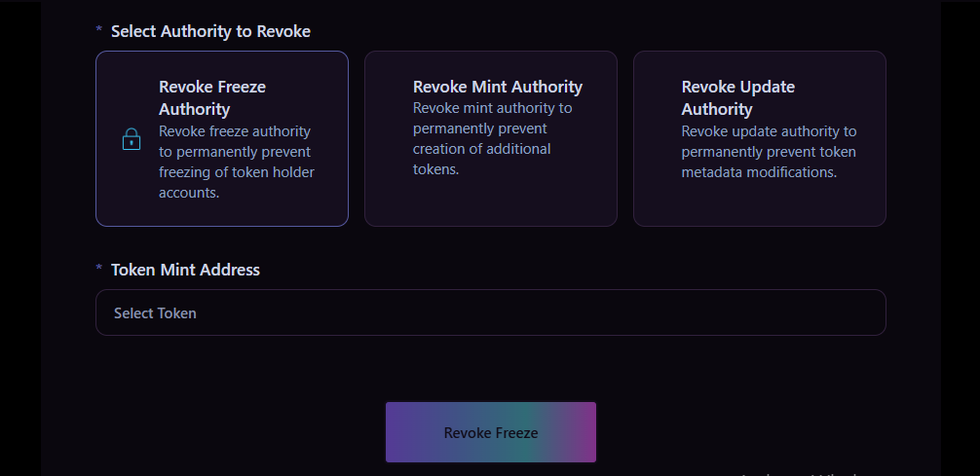Click the Token Mint Address label
This screenshot has height=476, width=980.
185,270
